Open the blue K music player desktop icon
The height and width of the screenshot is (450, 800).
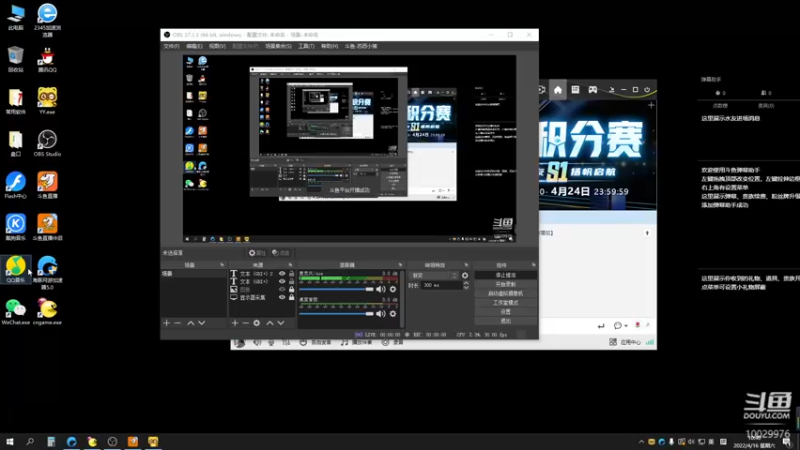pyautogui.click(x=15, y=227)
